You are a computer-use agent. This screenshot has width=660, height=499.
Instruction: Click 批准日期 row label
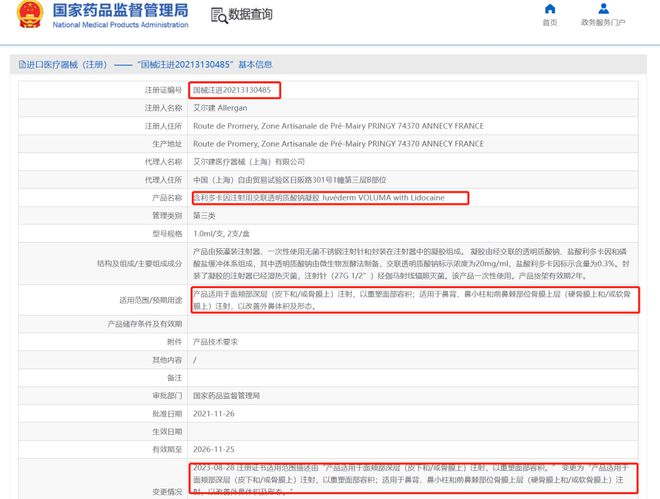coord(167,414)
